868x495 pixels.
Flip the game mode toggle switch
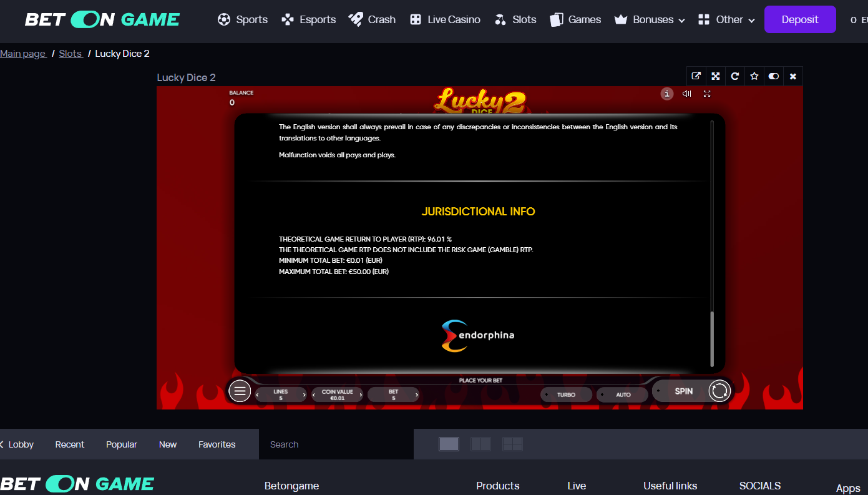click(774, 76)
